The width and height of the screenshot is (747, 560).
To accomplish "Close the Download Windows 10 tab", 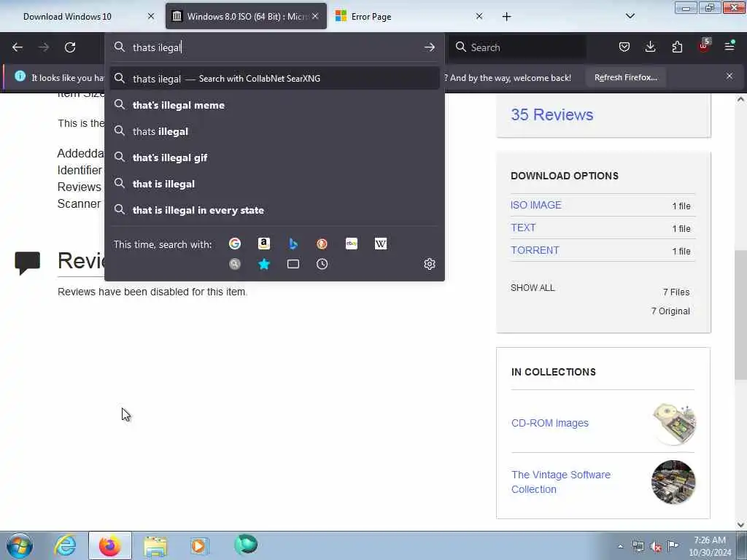I will [x=151, y=16].
